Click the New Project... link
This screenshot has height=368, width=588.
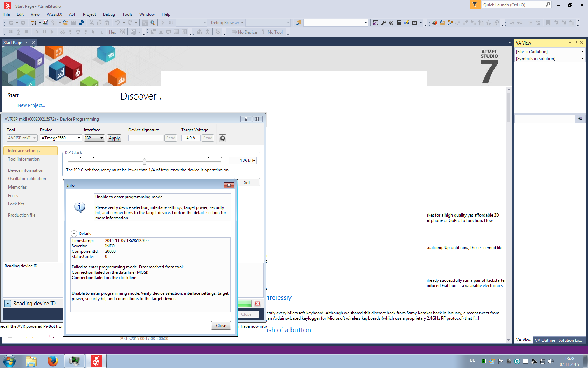point(31,105)
